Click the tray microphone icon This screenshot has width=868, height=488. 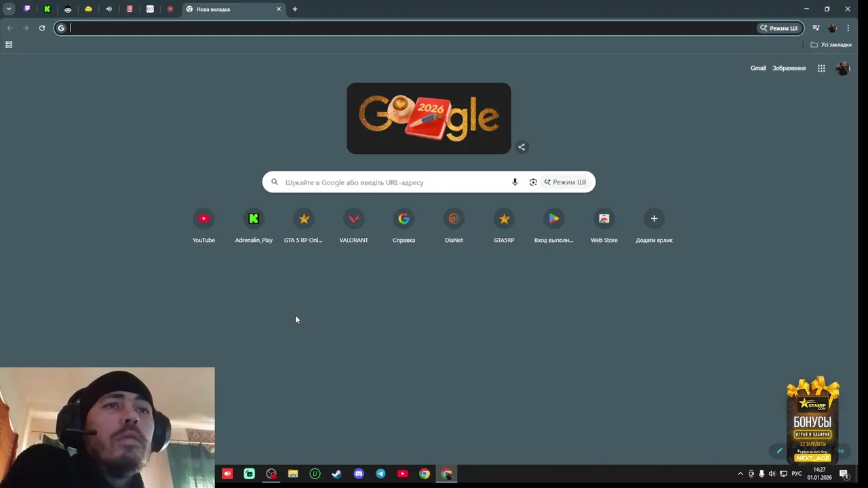coord(762,474)
